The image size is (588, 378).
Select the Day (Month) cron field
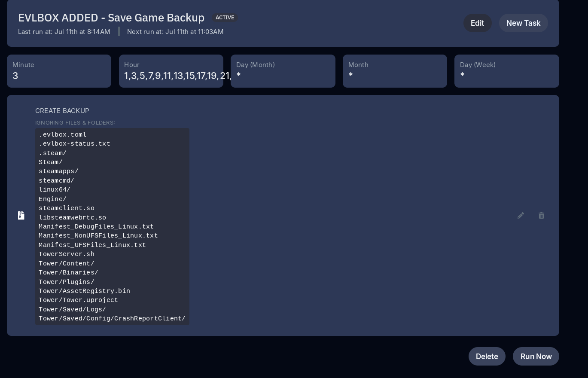pos(283,71)
